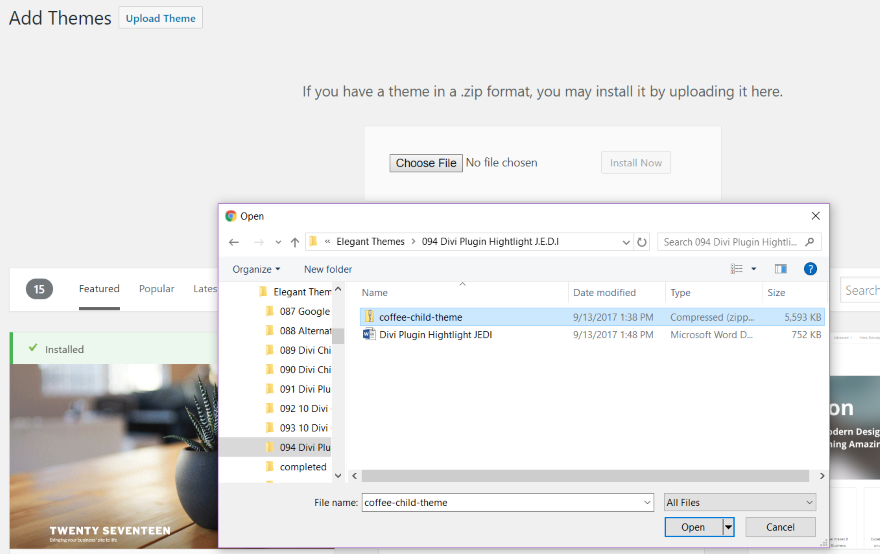Image resolution: width=880 pixels, height=554 pixels.
Task: Expand the All Files type dropdown
Action: coord(740,502)
